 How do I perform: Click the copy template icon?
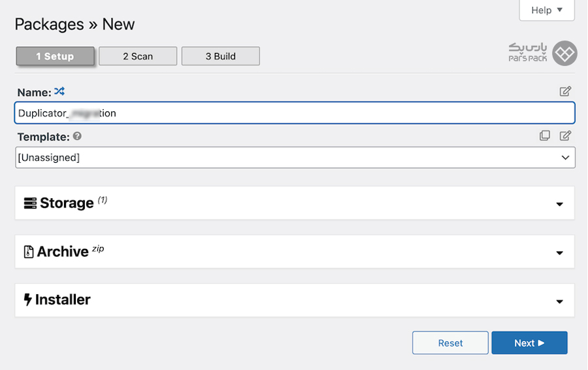545,135
